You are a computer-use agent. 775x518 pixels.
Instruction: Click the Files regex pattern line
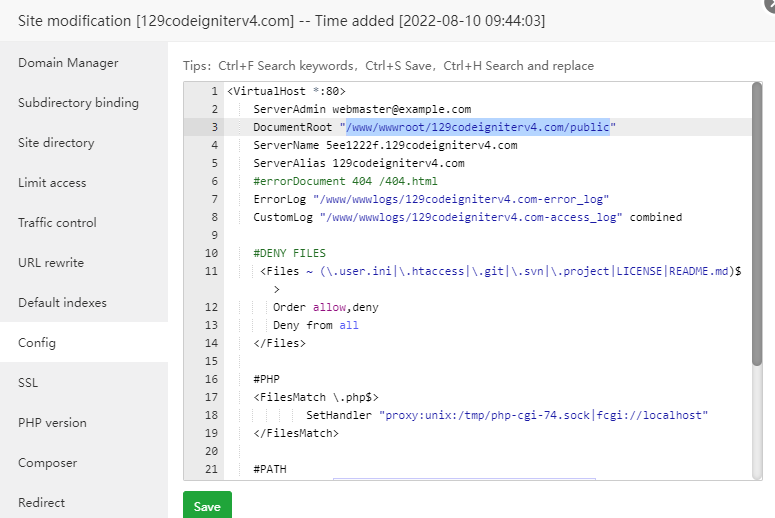click(x=500, y=271)
